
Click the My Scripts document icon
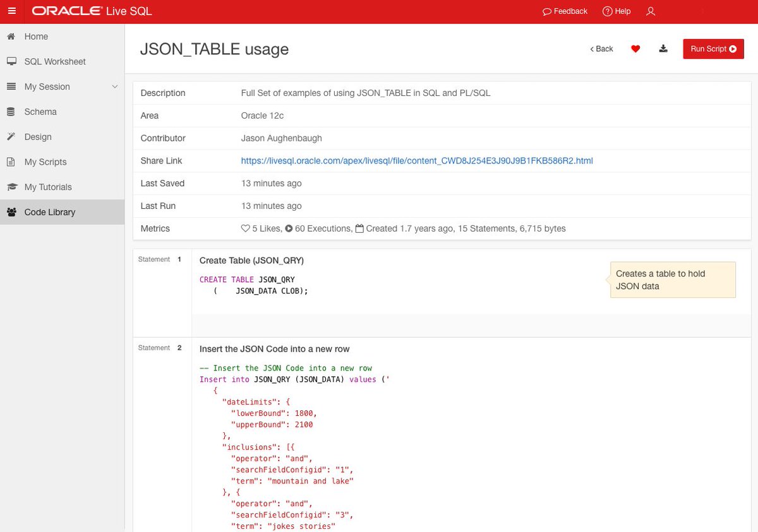(x=11, y=162)
